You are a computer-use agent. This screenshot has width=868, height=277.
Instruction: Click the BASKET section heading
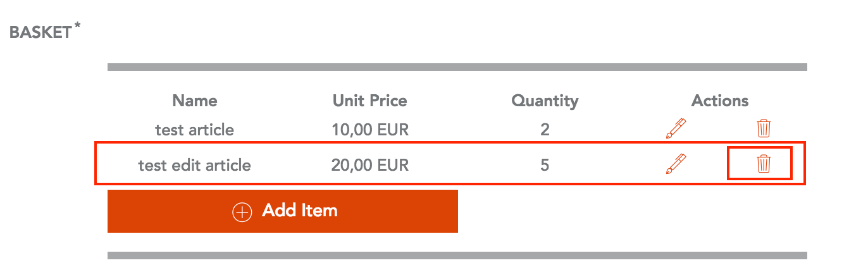pyautogui.click(x=40, y=33)
